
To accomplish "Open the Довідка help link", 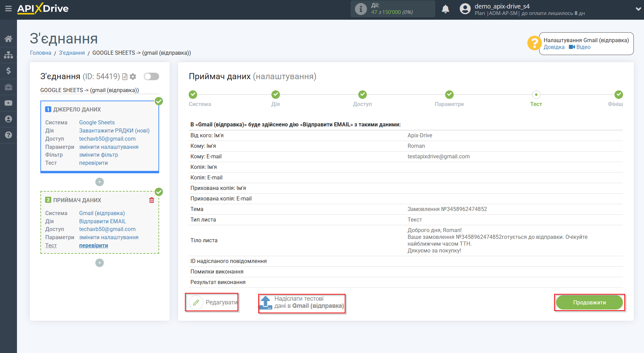I will 554,47.
